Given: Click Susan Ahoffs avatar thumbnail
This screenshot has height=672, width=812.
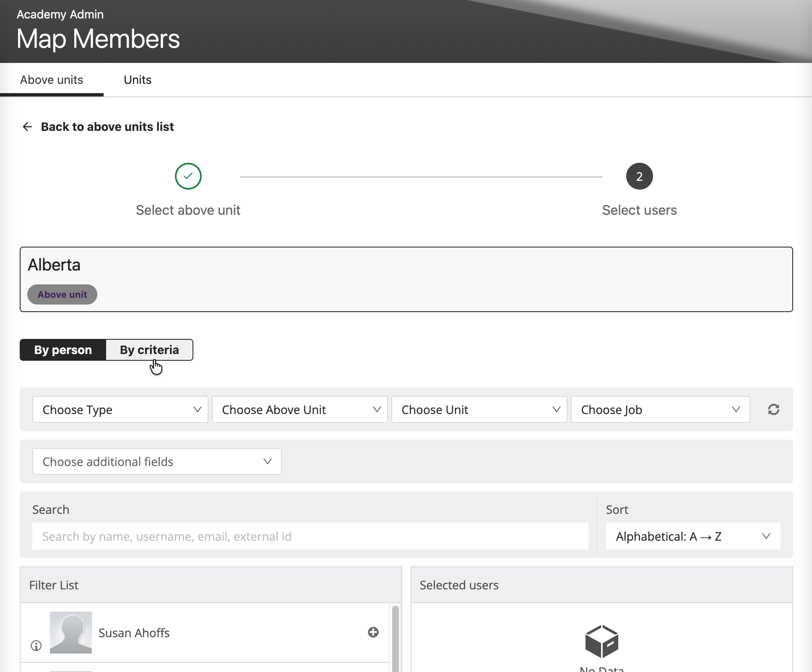Looking at the screenshot, I should [71, 632].
